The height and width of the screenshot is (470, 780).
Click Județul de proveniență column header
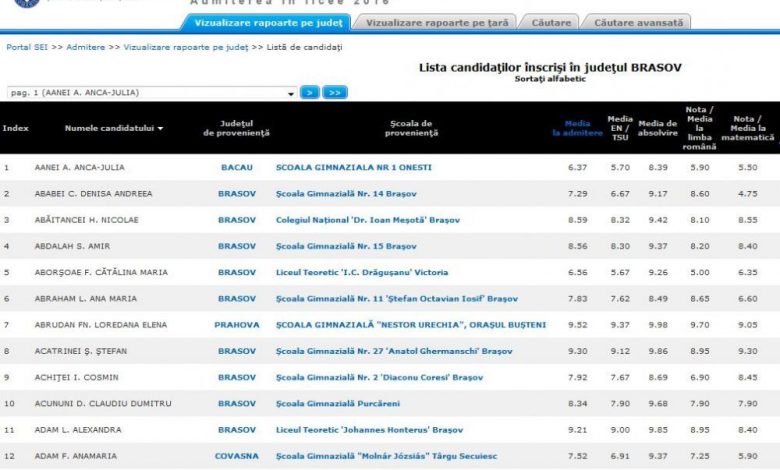click(236, 128)
